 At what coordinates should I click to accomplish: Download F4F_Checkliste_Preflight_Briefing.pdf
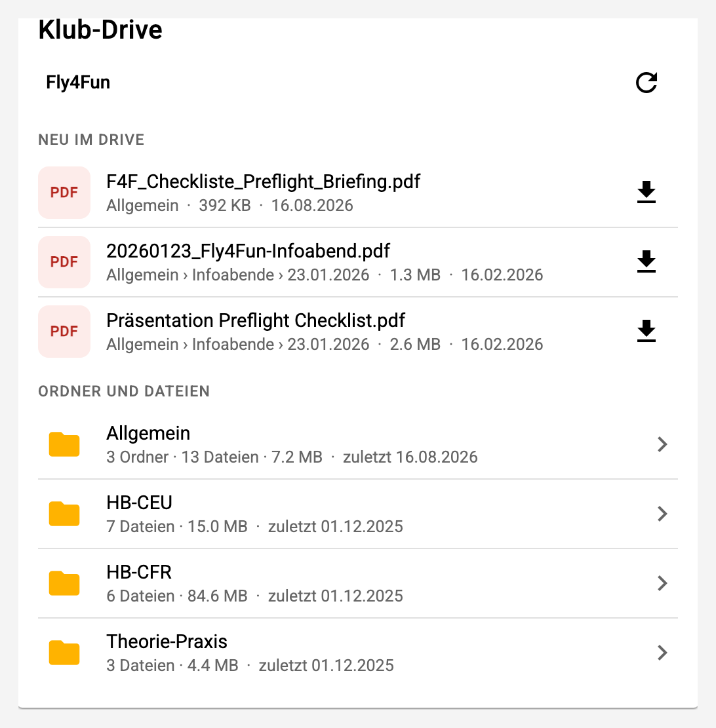coord(646,192)
